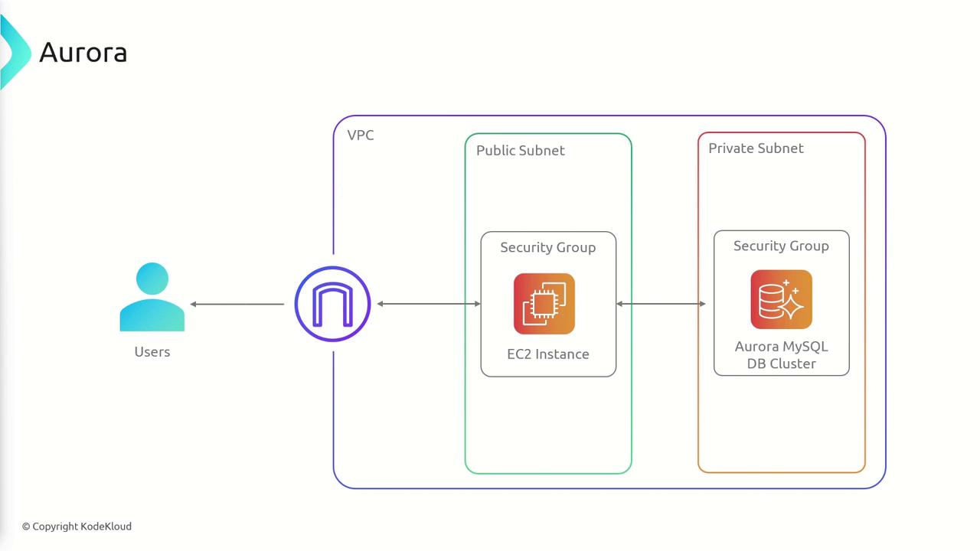Viewport: 980px width, 551px height.
Task: Click the Users person icon
Action: [x=152, y=297]
